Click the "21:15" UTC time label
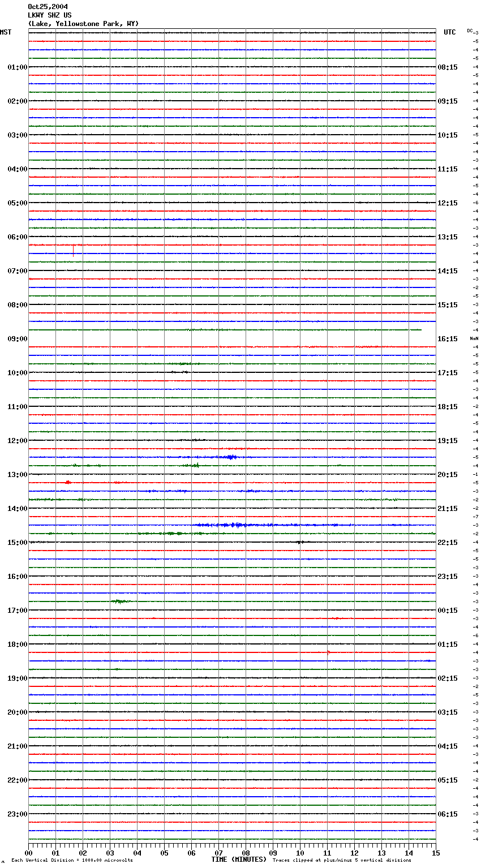Viewport: 481px width, 868px height. click(448, 509)
